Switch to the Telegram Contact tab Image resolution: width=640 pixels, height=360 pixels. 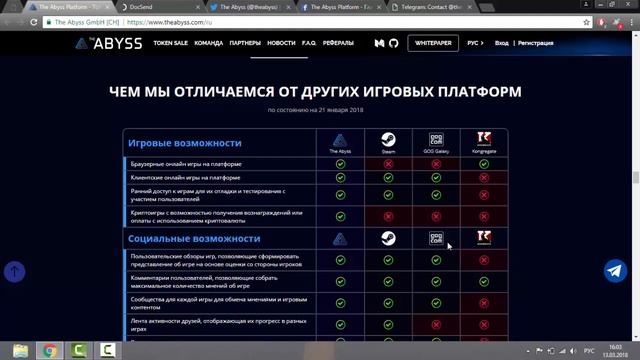click(431, 7)
